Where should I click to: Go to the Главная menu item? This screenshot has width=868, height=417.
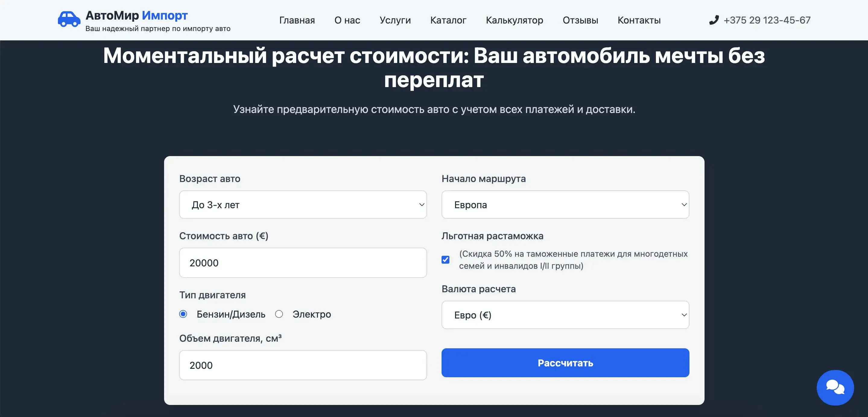click(x=297, y=20)
